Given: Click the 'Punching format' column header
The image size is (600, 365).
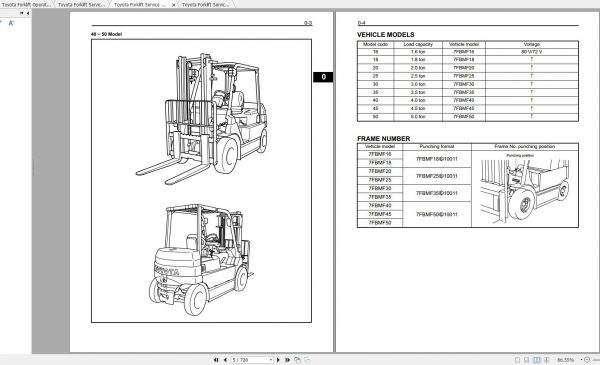Looking at the screenshot, I should point(437,147).
